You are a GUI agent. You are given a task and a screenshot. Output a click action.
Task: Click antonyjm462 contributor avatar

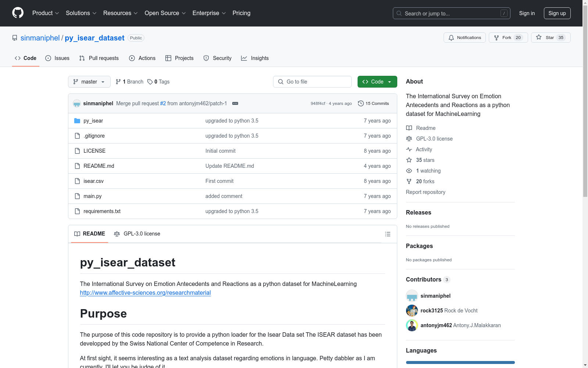tap(412, 325)
